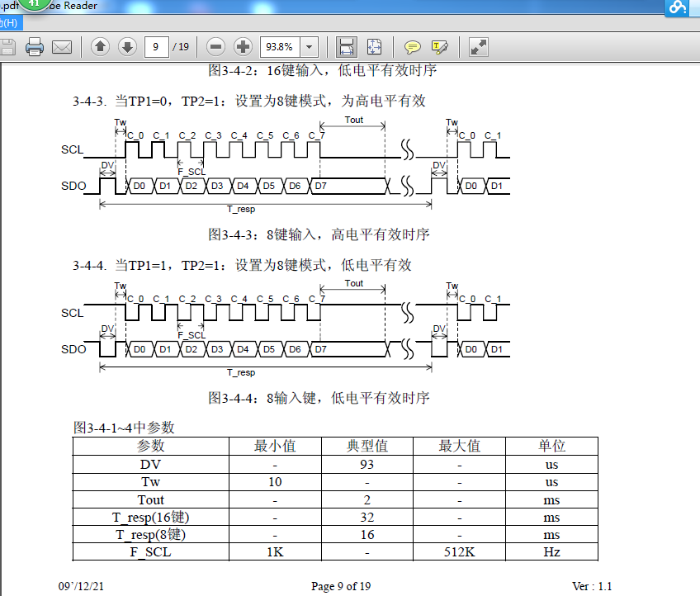The width and height of the screenshot is (700, 596).
Task: Click the 3-4-3 section heading text
Action: (x=248, y=101)
